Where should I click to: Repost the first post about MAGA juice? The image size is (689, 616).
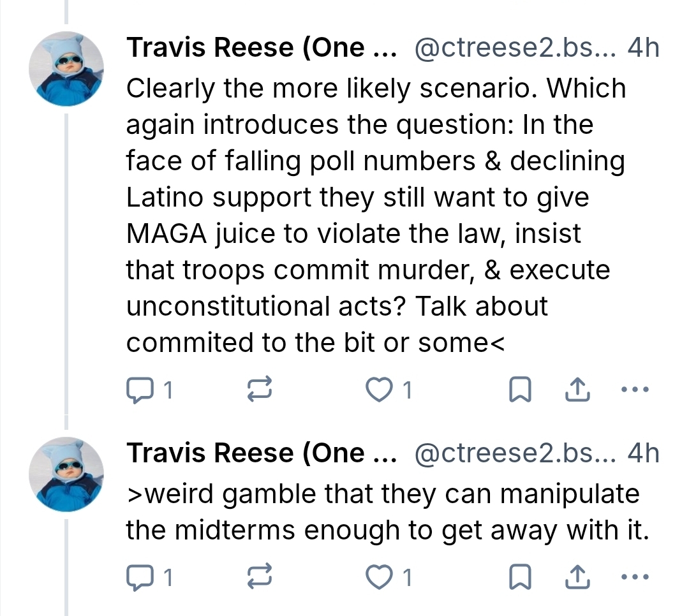pyautogui.click(x=260, y=390)
